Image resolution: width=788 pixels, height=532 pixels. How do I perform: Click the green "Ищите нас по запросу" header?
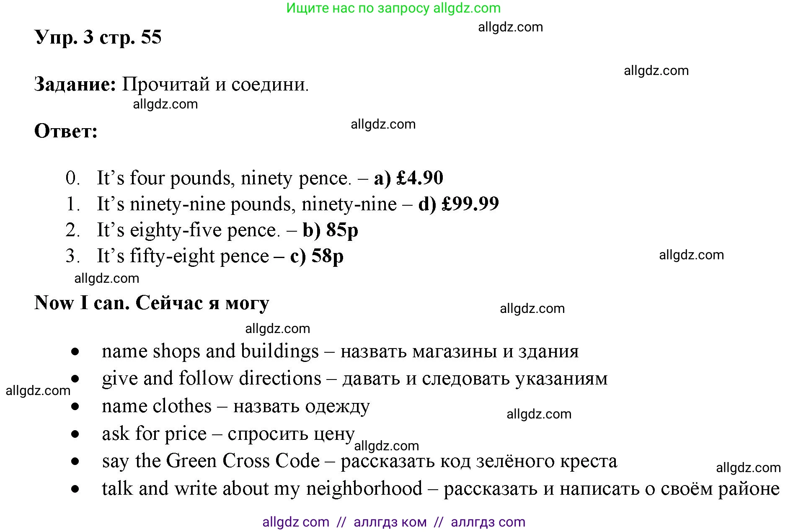[393, 8]
